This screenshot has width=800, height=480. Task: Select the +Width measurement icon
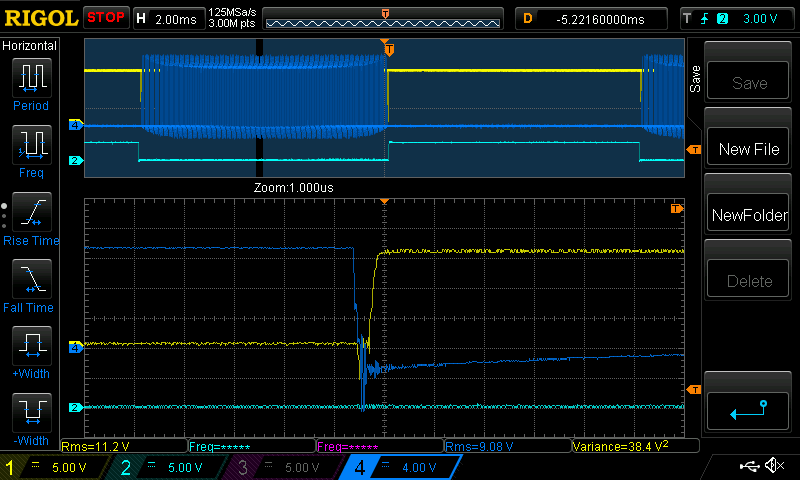pyautogui.click(x=30, y=346)
